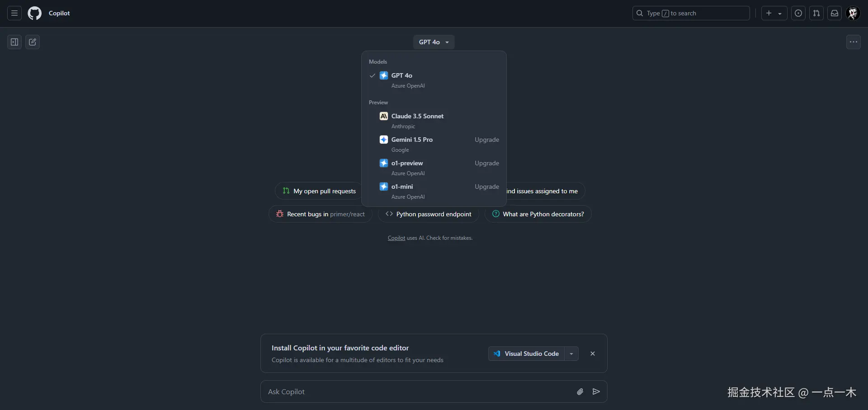This screenshot has width=868, height=410.
Task: Open the Pull requests header icon
Action: coord(816,13)
